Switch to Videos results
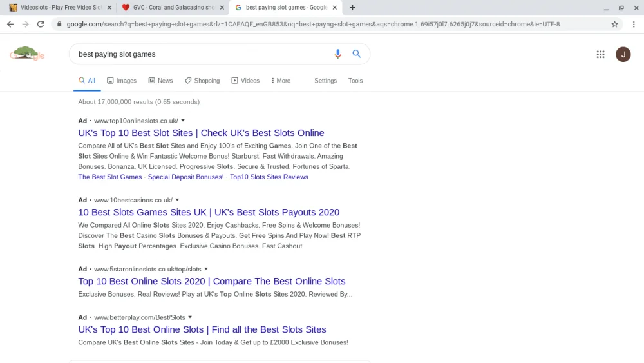 click(x=245, y=81)
